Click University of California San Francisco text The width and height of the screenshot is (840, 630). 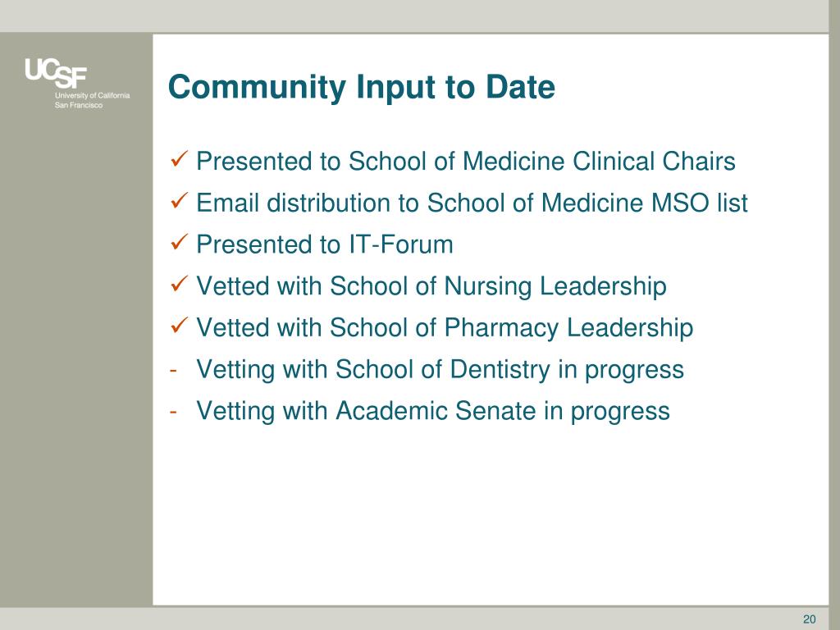click(92, 100)
